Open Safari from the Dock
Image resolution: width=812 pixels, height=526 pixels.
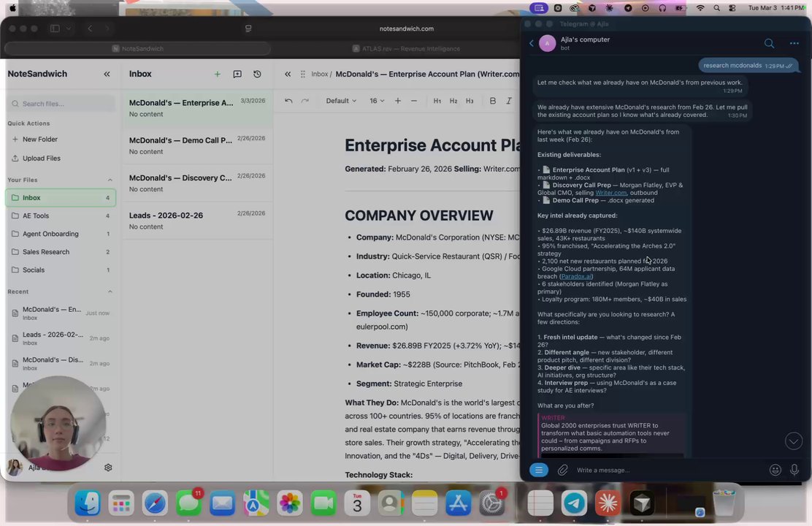[155, 503]
